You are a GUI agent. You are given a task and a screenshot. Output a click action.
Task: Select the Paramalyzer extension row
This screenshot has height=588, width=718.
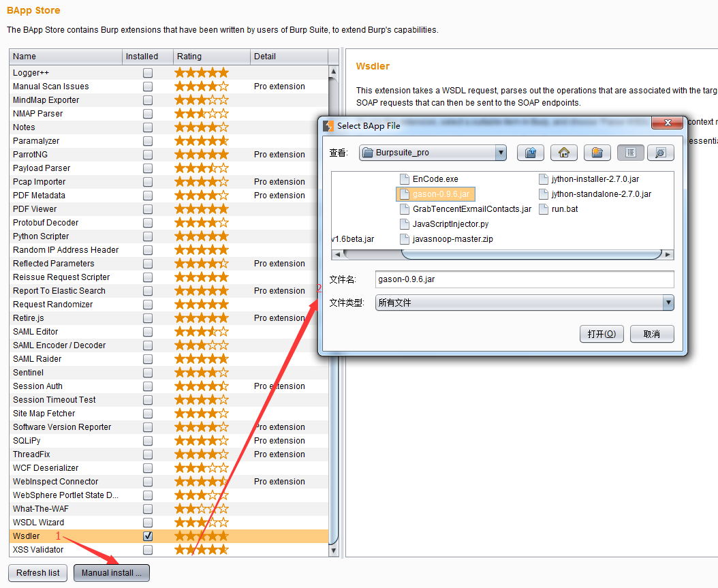pos(168,141)
